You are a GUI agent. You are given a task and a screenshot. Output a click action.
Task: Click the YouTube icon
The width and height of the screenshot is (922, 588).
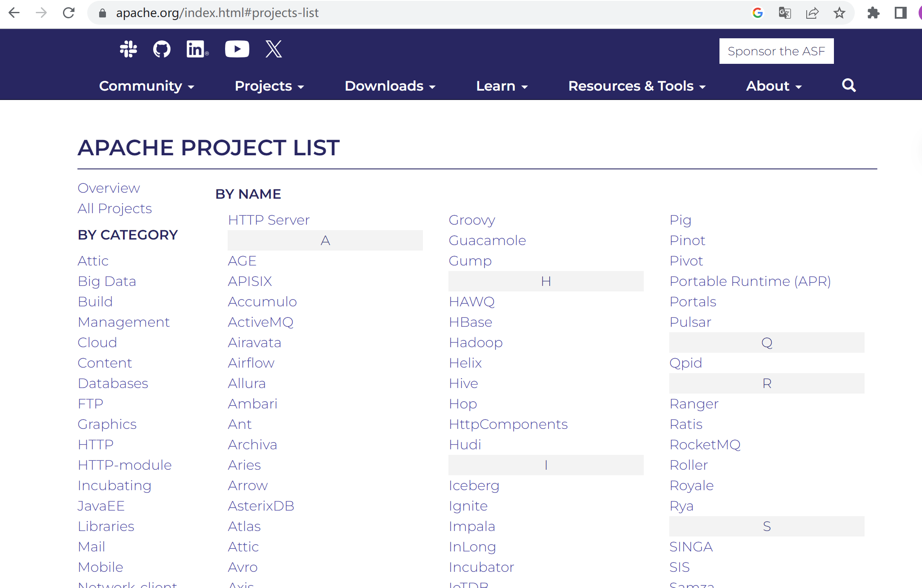coord(237,49)
